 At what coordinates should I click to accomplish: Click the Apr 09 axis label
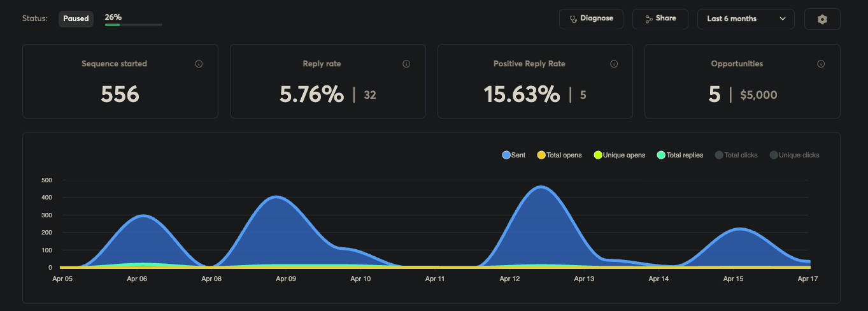coord(286,278)
